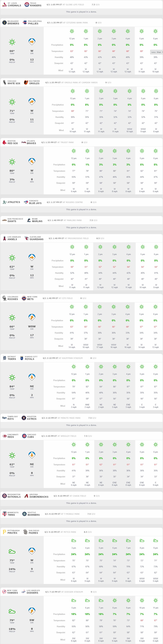Click the St. Louis Cardinals logo
Image resolution: width=163 pixels, height=644 pixels.
click(x=4, y=5)
